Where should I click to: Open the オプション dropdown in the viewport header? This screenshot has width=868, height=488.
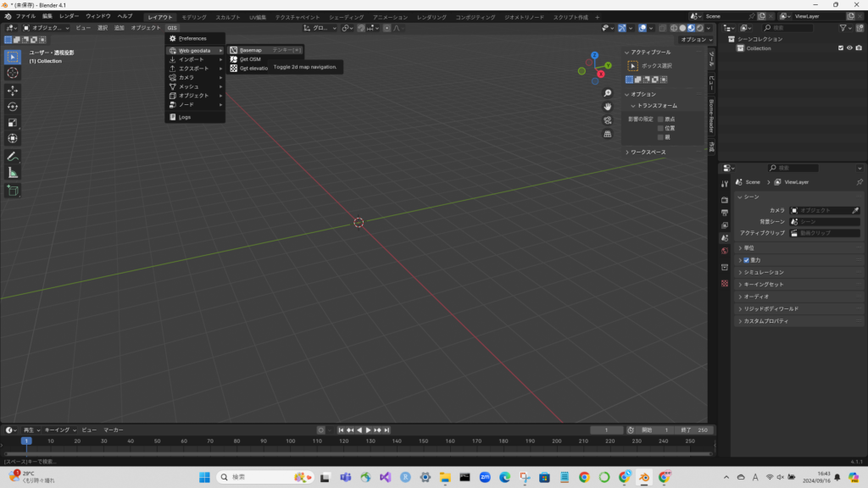[x=696, y=40]
